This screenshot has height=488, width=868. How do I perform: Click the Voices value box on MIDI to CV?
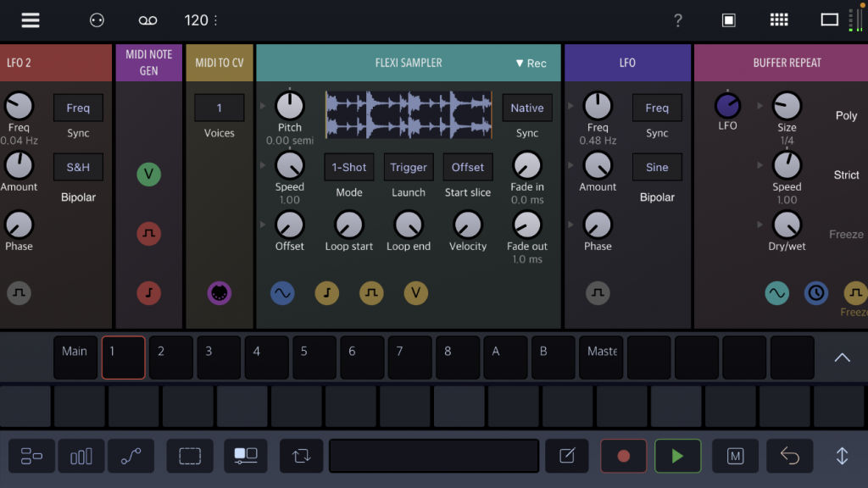point(220,108)
